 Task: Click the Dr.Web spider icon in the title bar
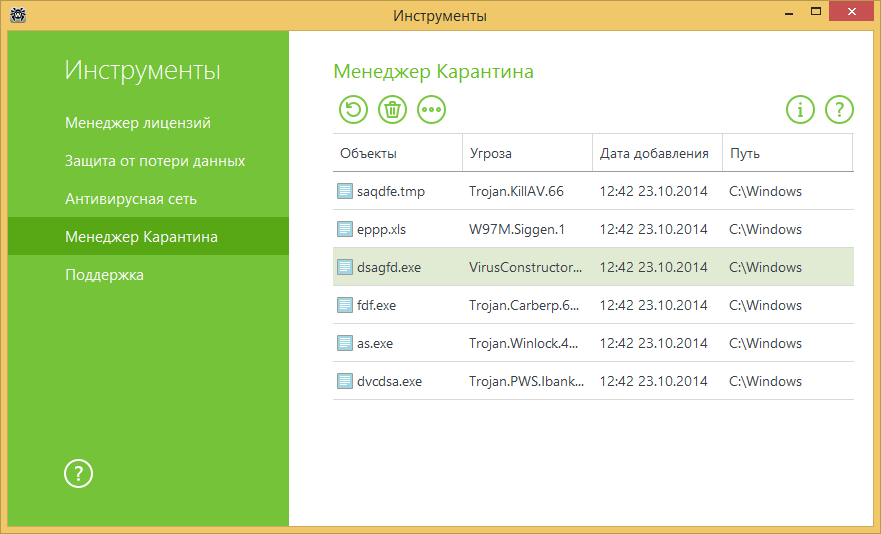(18, 15)
